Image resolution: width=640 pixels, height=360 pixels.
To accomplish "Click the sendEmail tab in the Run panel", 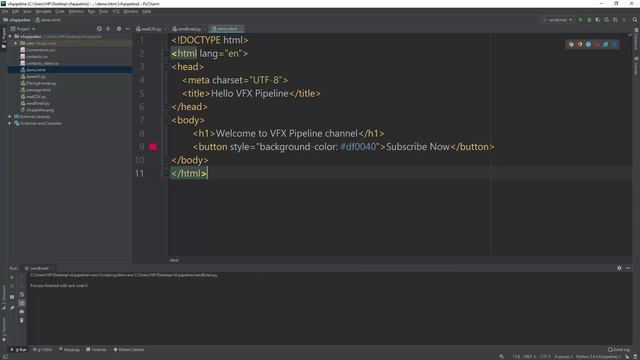I will click(x=39, y=268).
